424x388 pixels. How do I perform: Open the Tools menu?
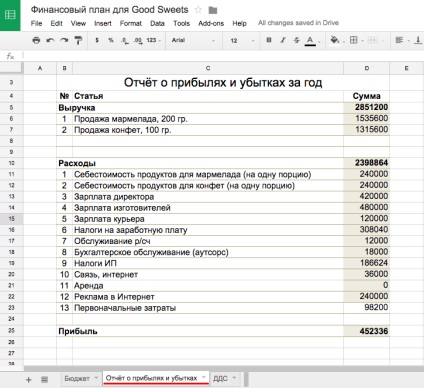(181, 23)
